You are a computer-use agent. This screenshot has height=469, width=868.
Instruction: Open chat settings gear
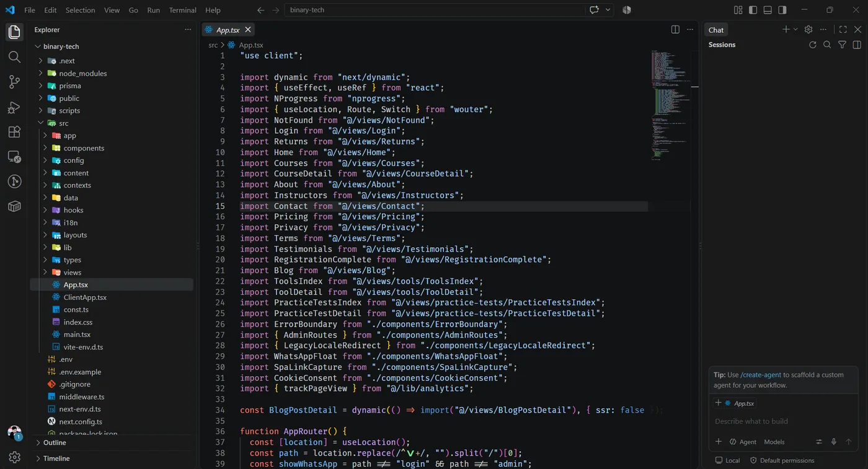point(808,30)
